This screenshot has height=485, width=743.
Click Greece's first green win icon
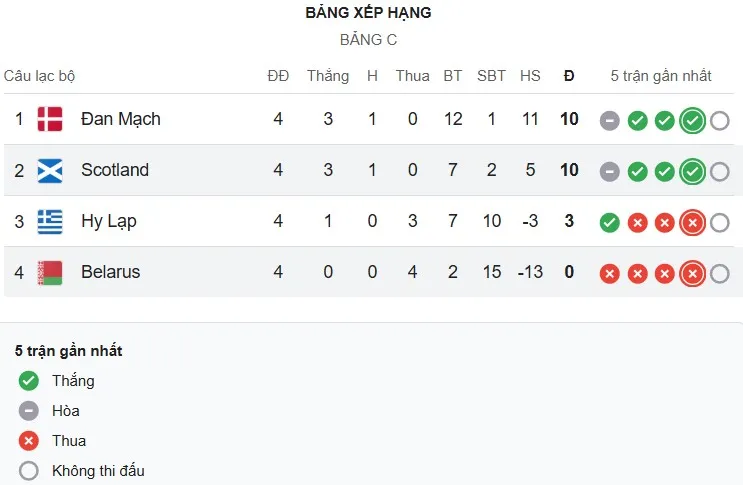pyautogui.click(x=610, y=222)
